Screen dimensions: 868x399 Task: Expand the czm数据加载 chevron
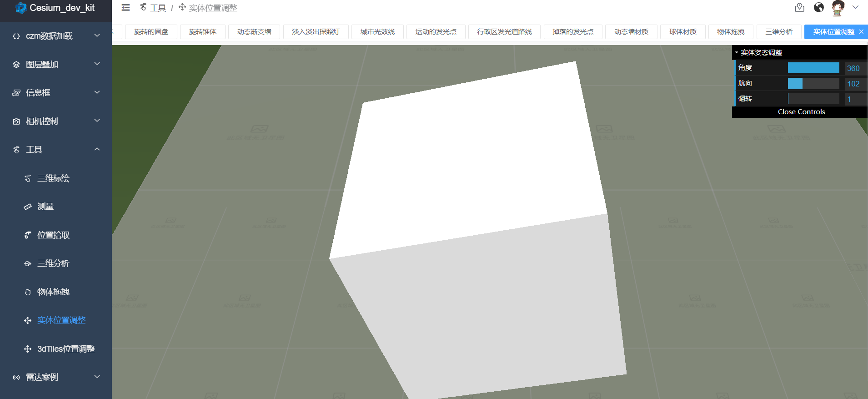coord(97,35)
